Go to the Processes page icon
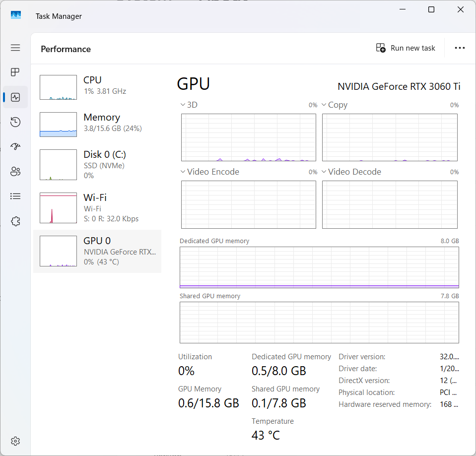This screenshot has height=456, width=476. coord(15,72)
